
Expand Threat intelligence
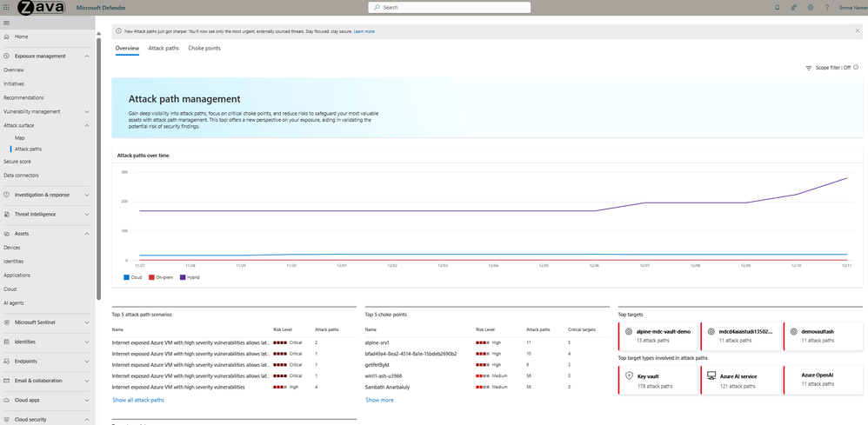pyautogui.click(x=87, y=214)
